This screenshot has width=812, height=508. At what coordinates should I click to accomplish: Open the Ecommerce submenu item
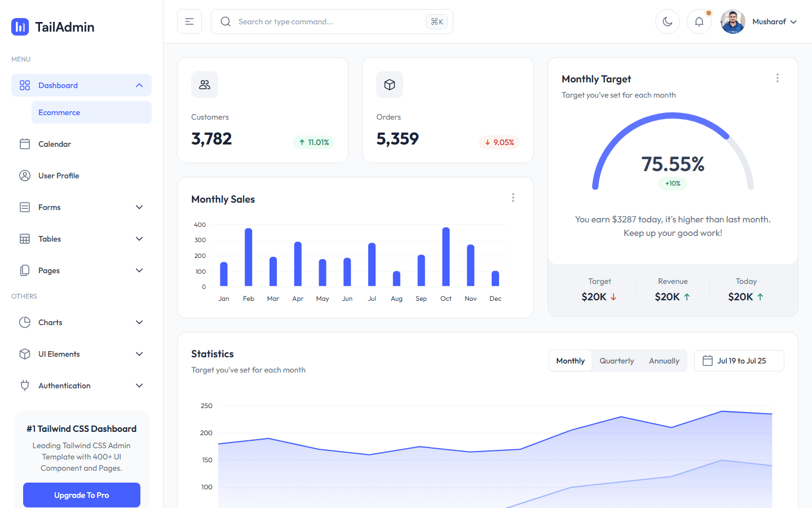tap(91, 112)
